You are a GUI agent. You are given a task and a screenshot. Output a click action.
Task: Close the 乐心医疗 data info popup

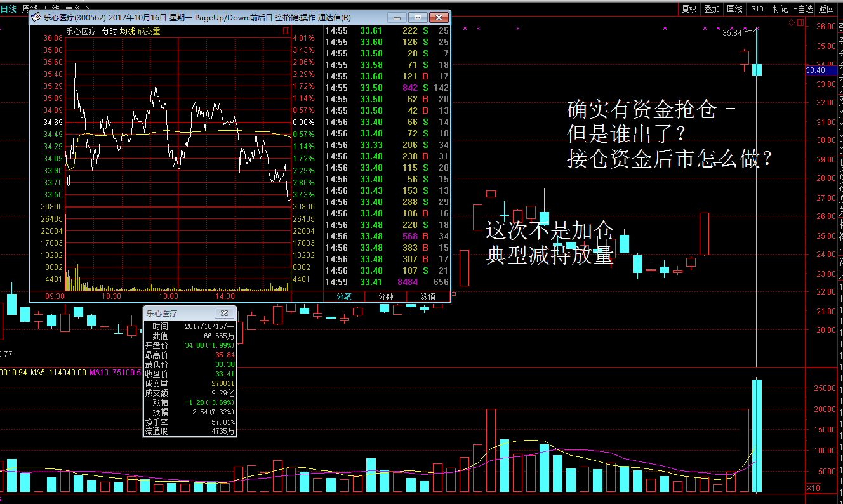[x=225, y=313]
